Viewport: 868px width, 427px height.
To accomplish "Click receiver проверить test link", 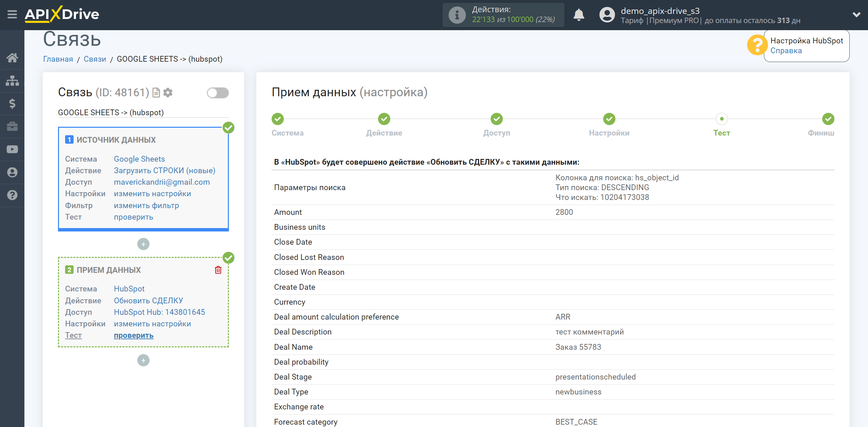I will (x=134, y=335).
